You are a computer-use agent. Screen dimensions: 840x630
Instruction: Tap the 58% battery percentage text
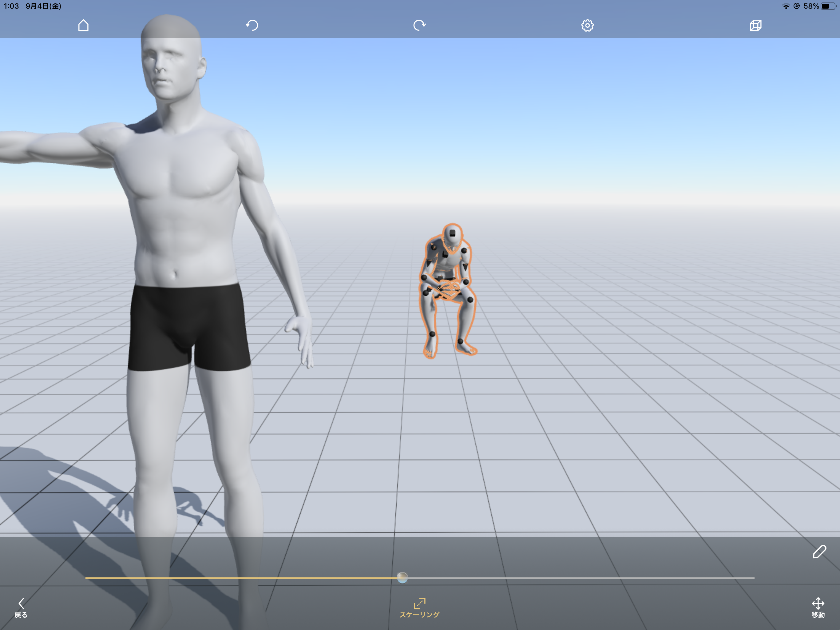pos(811,6)
